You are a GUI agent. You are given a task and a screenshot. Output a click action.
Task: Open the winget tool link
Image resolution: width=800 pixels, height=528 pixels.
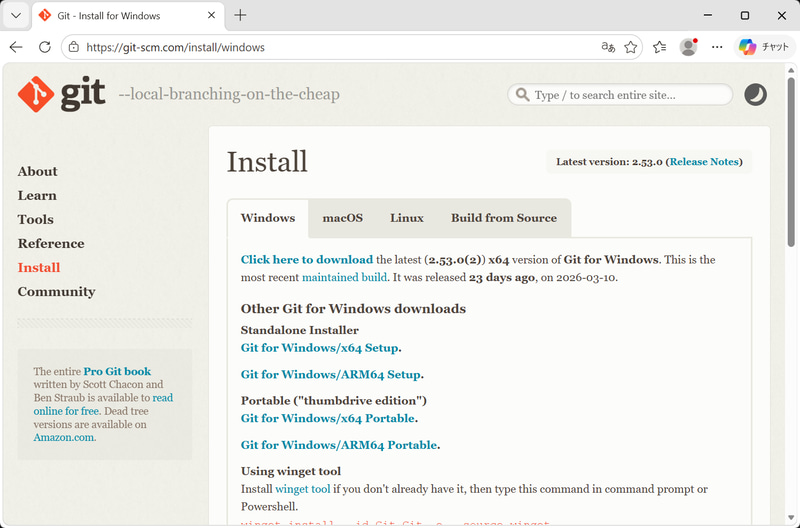coord(303,489)
